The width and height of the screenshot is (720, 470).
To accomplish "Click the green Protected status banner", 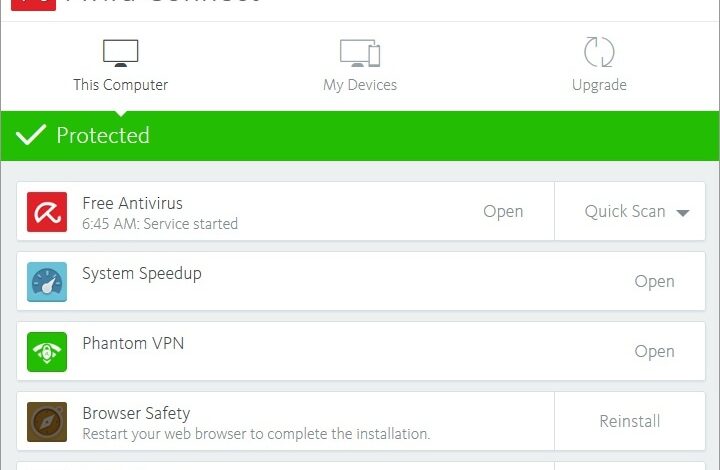I will pos(400,136).
